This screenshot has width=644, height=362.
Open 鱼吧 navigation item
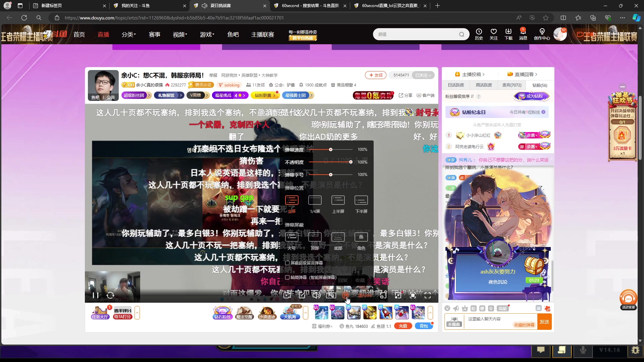point(233,35)
